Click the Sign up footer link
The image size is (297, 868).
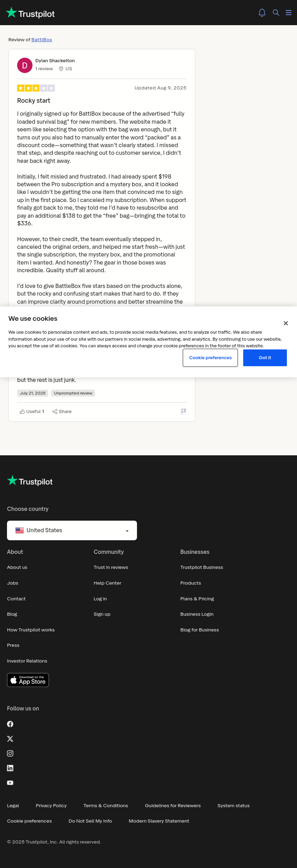click(x=102, y=614)
